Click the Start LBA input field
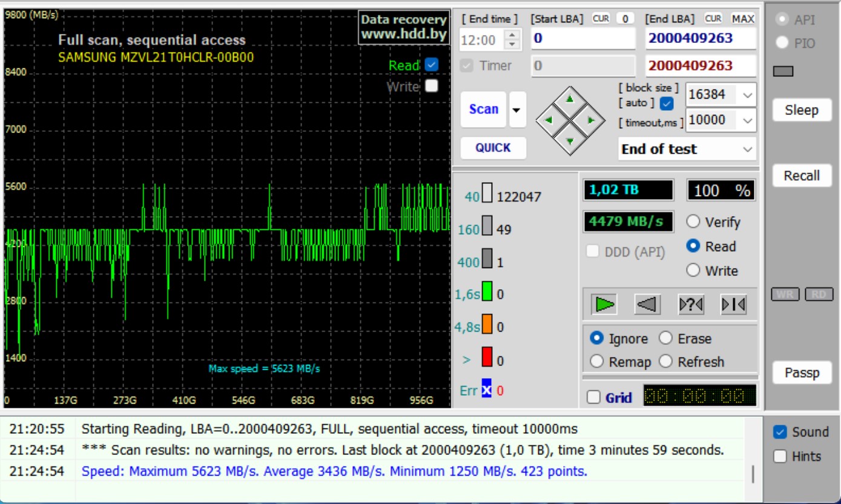Screen dimensions: 841x504 pos(582,39)
